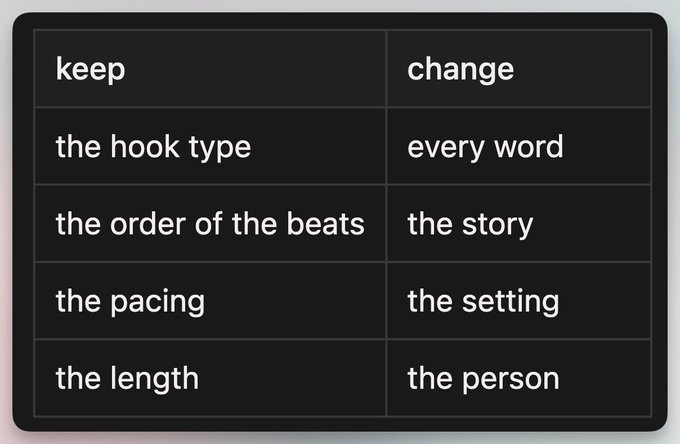Select the "the hook type" cell
This screenshot has width=680, height=444.
pyautogui.click(x=210, y=146)
